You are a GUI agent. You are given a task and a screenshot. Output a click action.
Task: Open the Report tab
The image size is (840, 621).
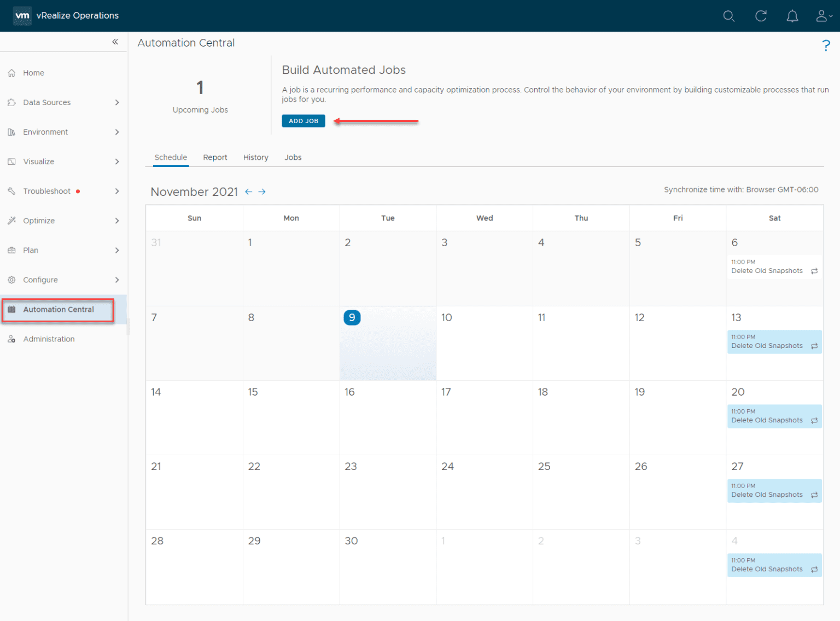point(215,157)
